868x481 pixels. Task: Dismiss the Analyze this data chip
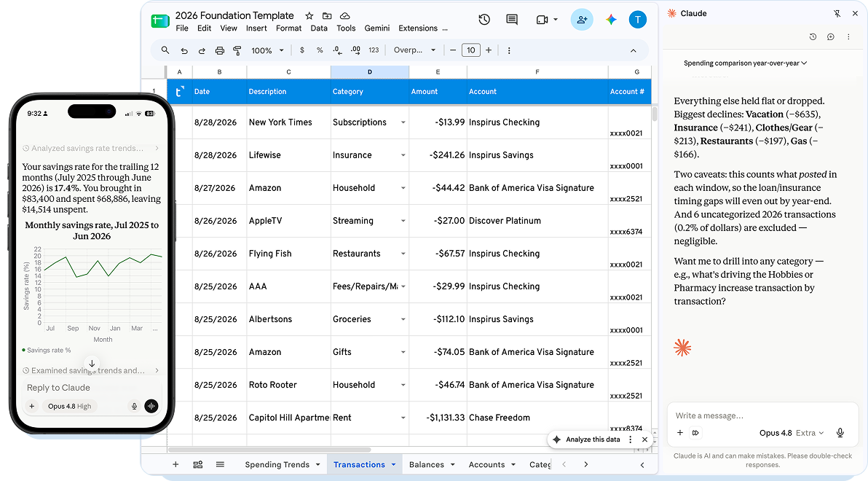645,439
